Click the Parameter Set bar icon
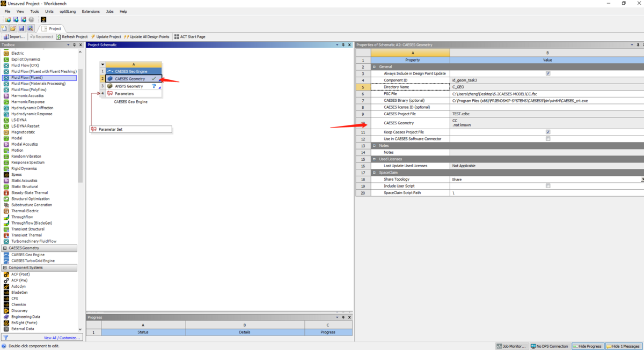 94,129
